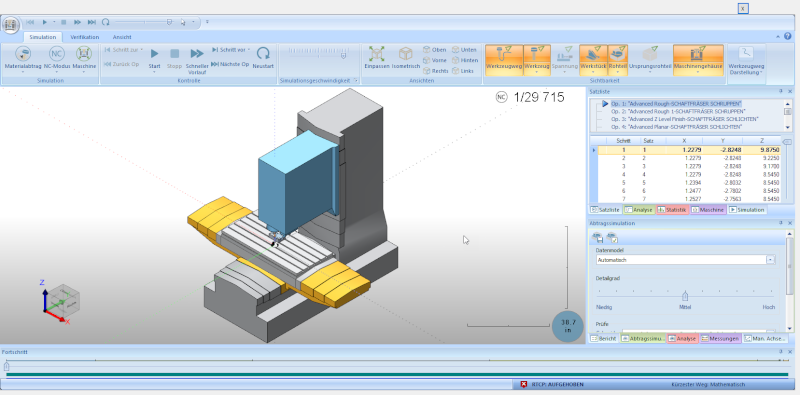Restart the simulation with Neustart

pos(263,53)
